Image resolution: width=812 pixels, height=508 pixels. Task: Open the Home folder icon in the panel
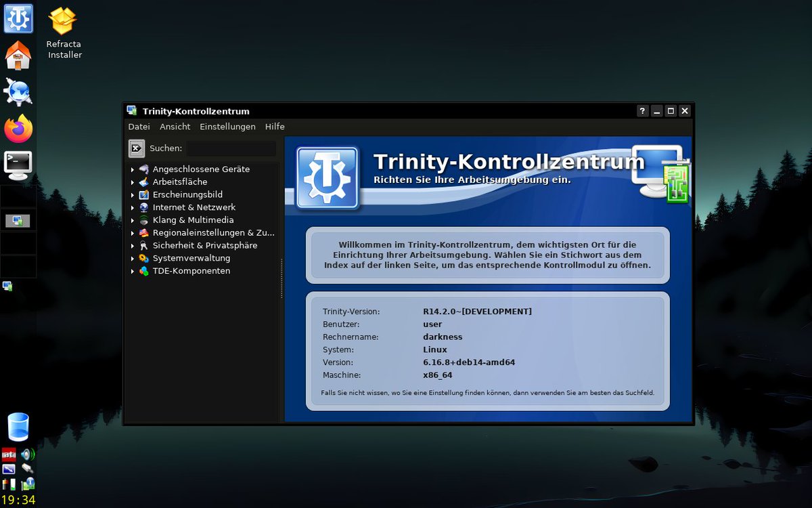click(18, 56)
